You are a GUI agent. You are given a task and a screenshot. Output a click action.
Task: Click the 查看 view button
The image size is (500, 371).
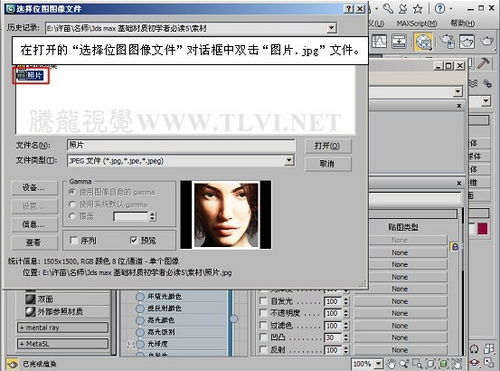34,243
